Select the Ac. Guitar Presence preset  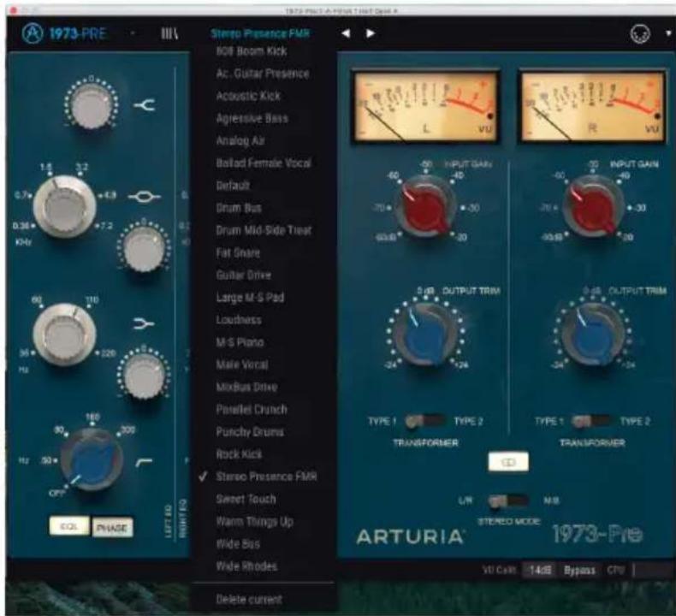264,74
